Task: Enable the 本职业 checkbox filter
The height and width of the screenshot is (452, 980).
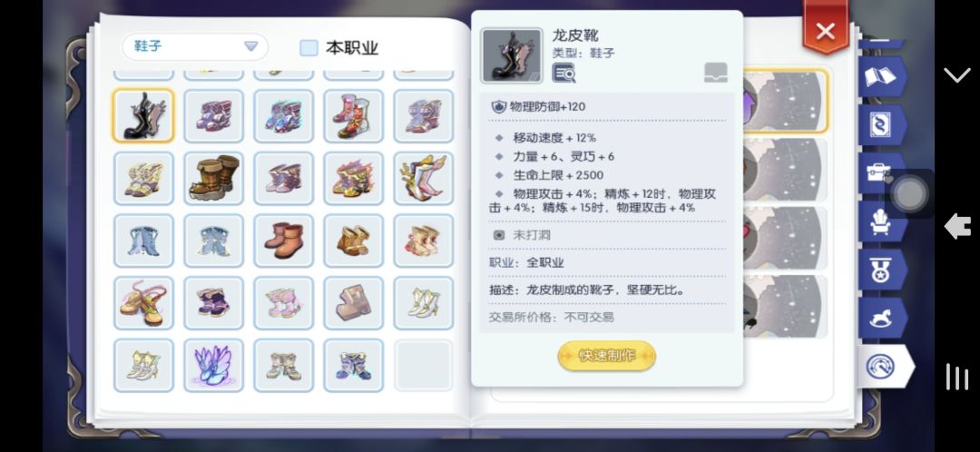Action: (309, 48)
